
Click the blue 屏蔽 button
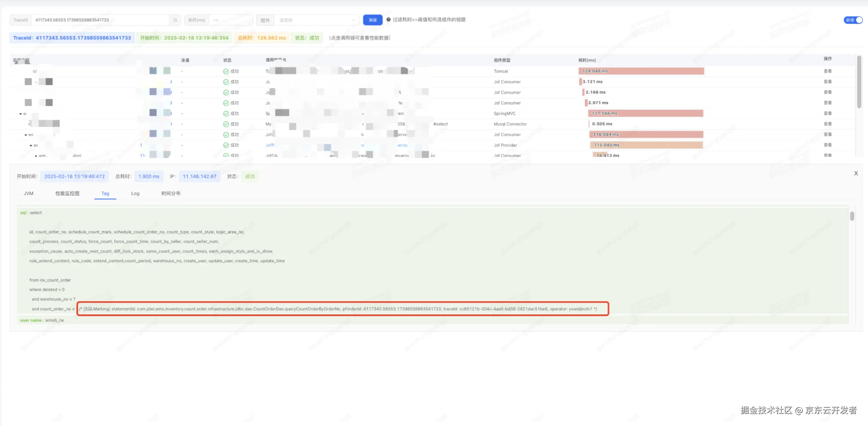(373, 20)
